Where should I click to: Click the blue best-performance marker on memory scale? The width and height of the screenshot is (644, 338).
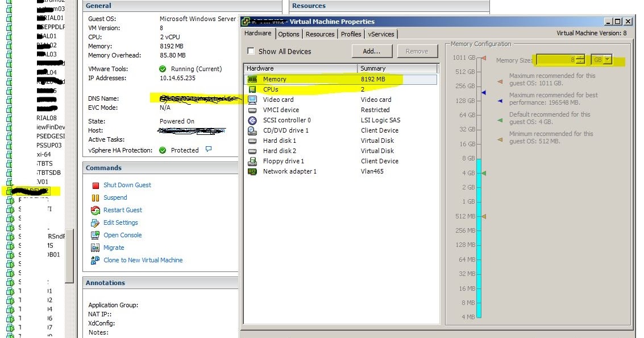tap(483, 93)
